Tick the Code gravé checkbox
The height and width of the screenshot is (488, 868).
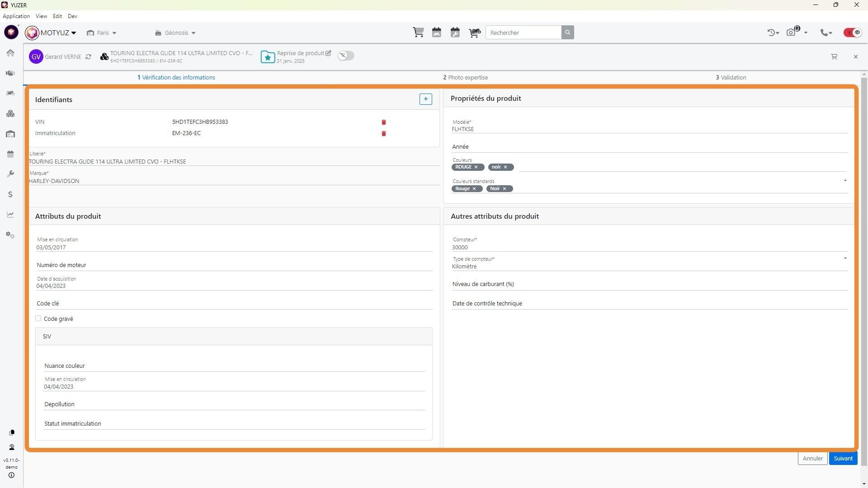pyautogui.click(x=38, y=319)
